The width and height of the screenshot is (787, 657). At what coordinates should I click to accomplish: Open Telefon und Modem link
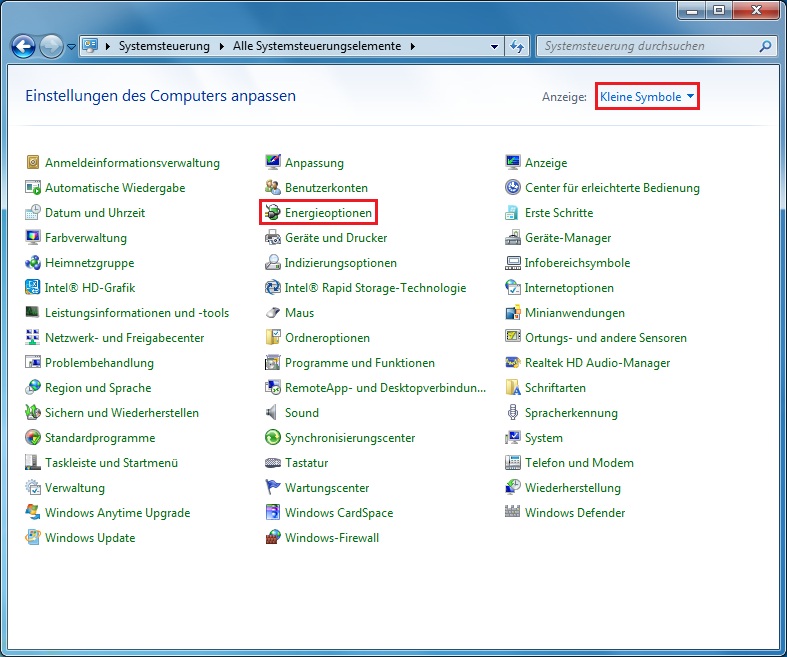tap(579, 463)
